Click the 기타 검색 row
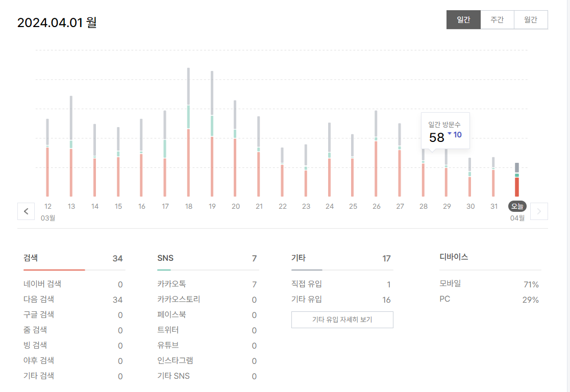 (x=74, y=376)
